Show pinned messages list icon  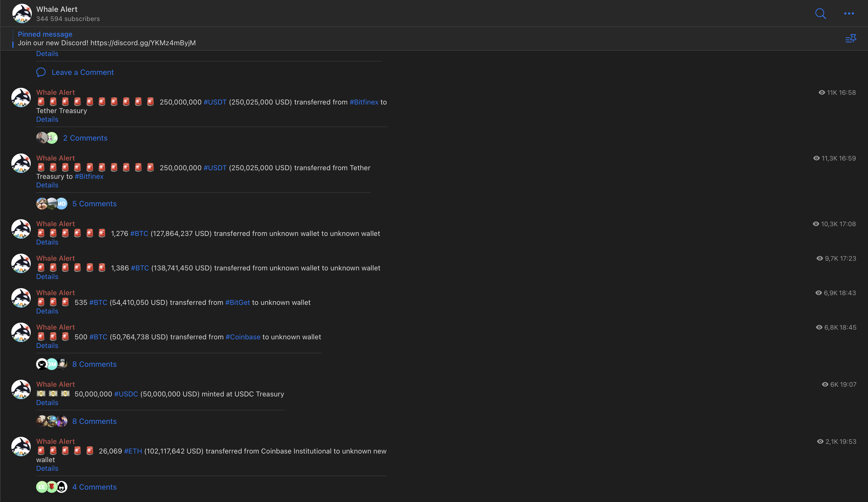851,38
